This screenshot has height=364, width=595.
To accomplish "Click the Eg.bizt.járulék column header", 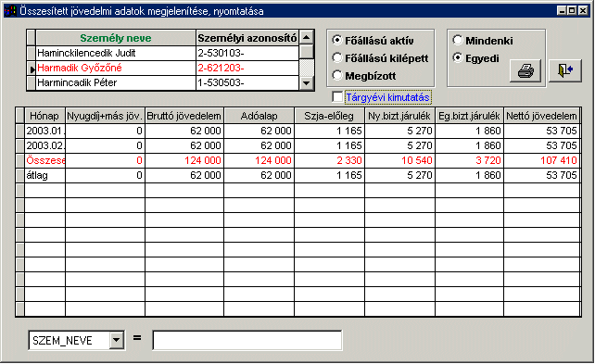I will pos(469,116).
